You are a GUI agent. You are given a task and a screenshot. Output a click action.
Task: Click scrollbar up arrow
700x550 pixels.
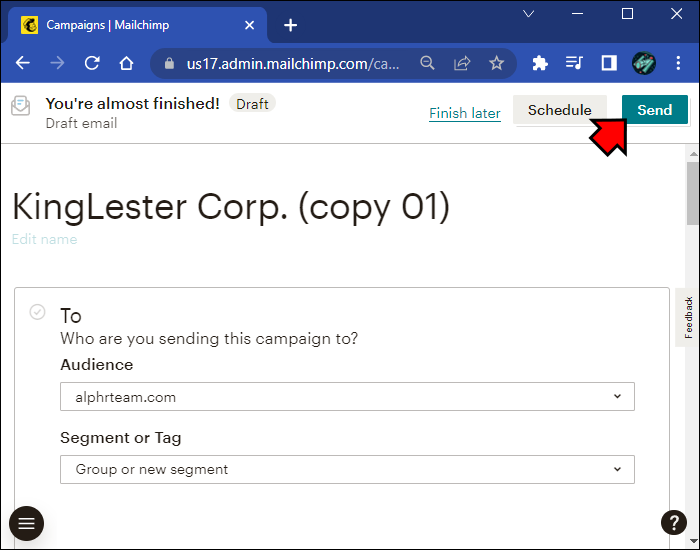tap(693, 154)
